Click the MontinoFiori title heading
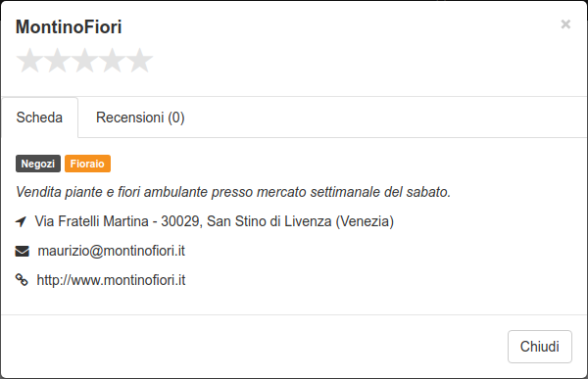The image size is (588, 379). pyautogui.click(x=69, y=27)
